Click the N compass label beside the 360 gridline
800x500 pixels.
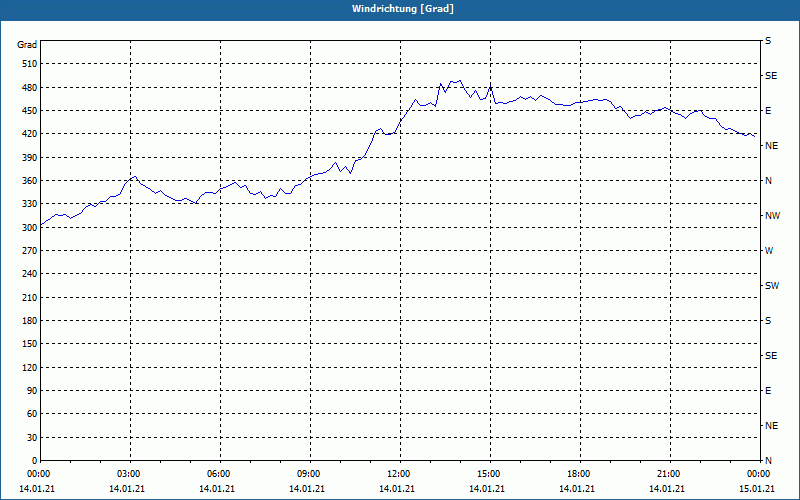click(769, 181)
